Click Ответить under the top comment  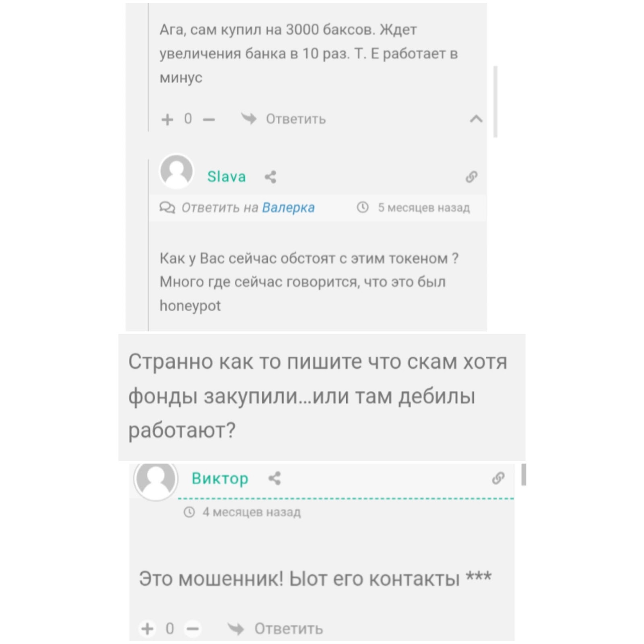[x=296, y=119]
